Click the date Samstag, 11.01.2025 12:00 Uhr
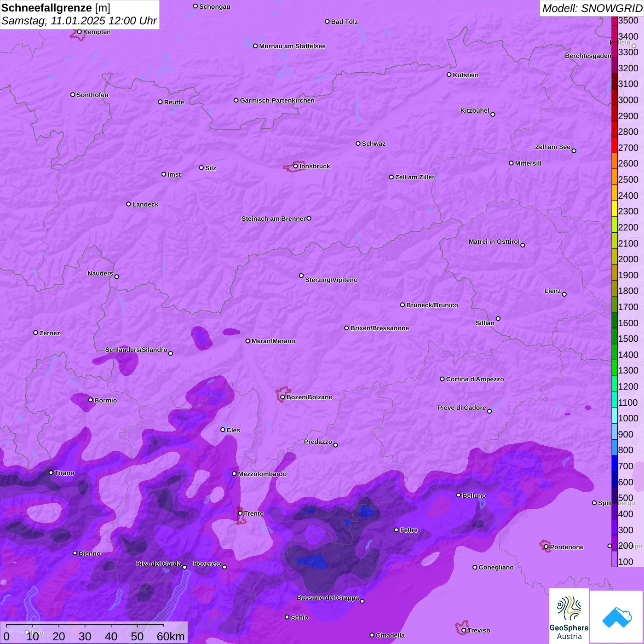The height and width of the screenshot is (644, 644). (79, 21)
